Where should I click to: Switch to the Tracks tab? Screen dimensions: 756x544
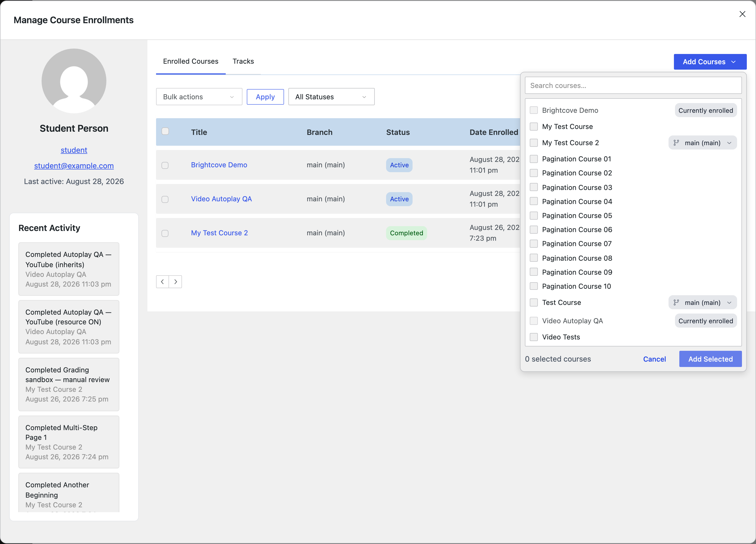pos(243,61)
